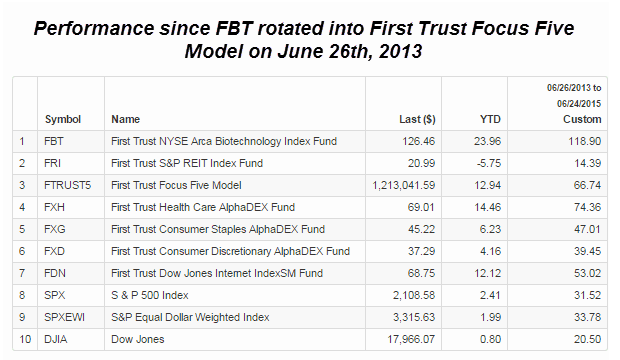Click the FDN symbol

tap(55, 273)
